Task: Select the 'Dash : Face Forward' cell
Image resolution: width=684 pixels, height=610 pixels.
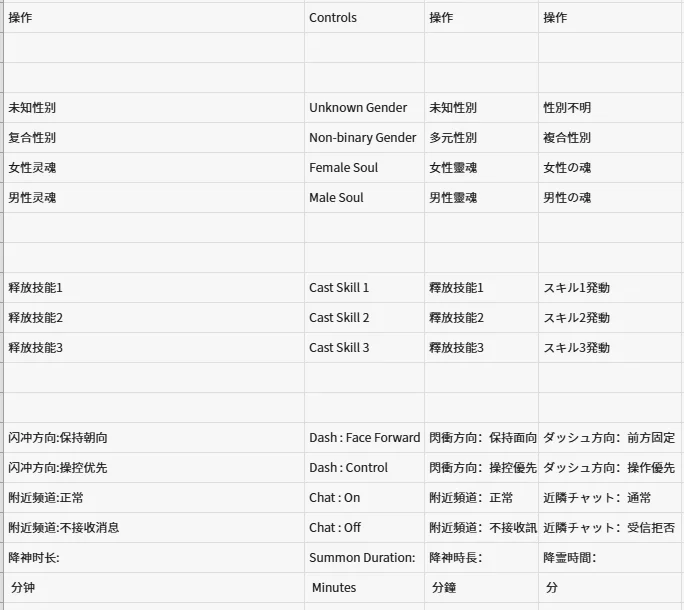Action: (x=364, y=438)
